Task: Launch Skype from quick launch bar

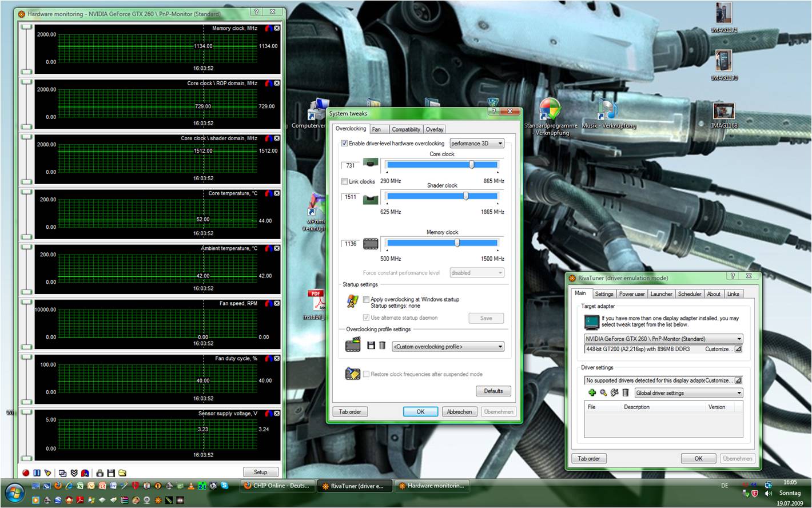Action: point(225,486)
